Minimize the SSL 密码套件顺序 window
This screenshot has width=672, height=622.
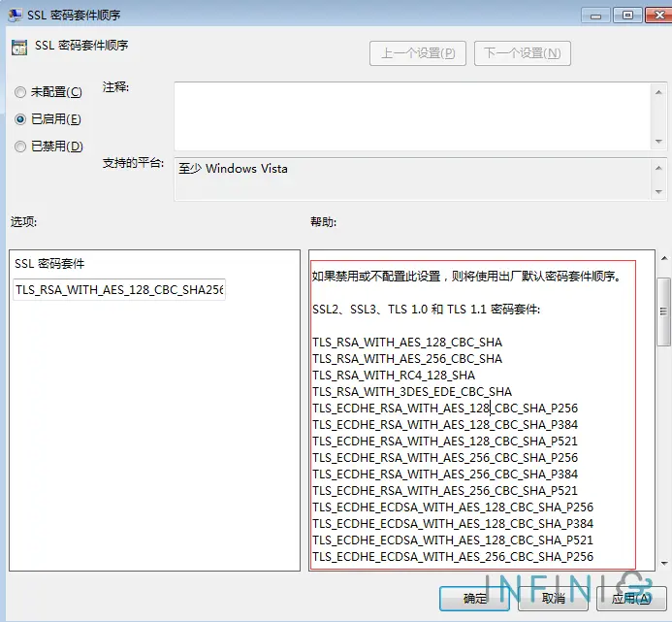[595, 16]
